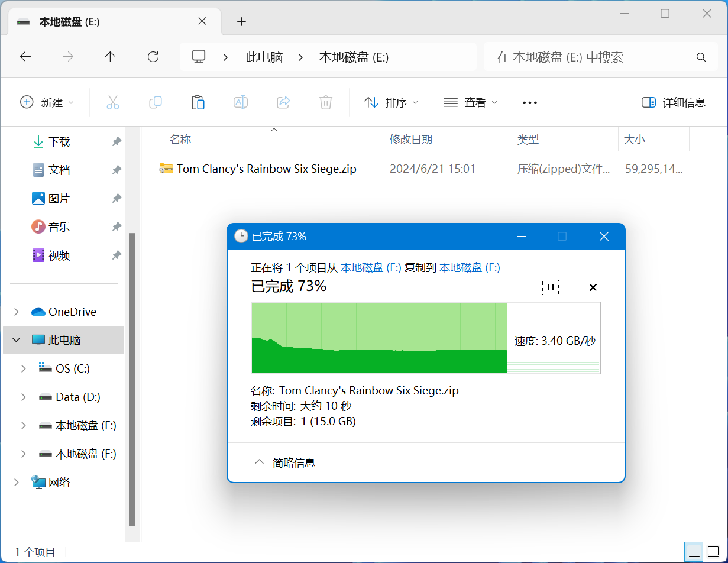Image resolution: width=728 pixels, height=563 pixels.
Task: Cancel the file copy with the X button
Action: coord(593,287)
